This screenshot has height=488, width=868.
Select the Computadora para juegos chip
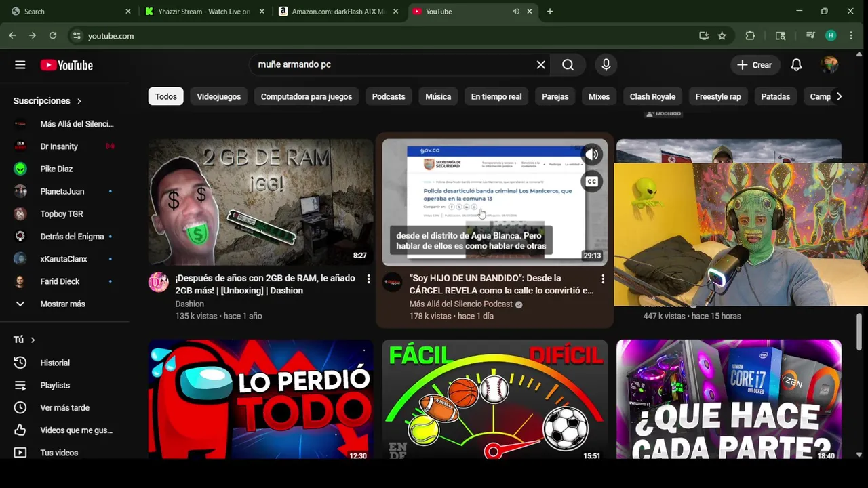tap(306, 96)
